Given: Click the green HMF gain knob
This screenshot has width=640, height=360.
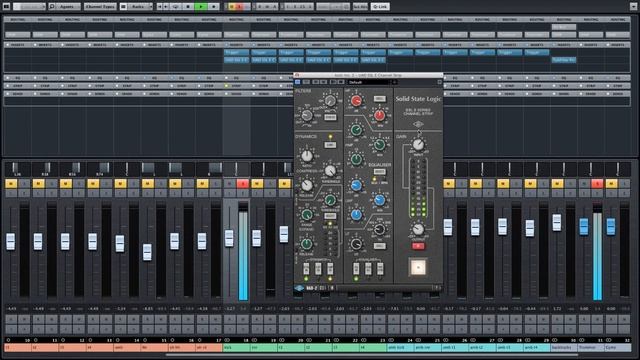Looking at the screenshot, I should pyautogui.click(x=356, y=130).
